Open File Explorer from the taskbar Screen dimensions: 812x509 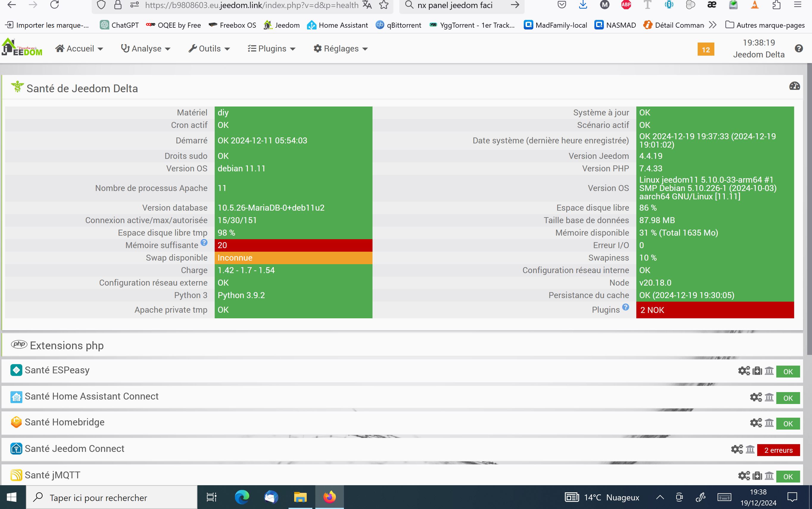300,497
